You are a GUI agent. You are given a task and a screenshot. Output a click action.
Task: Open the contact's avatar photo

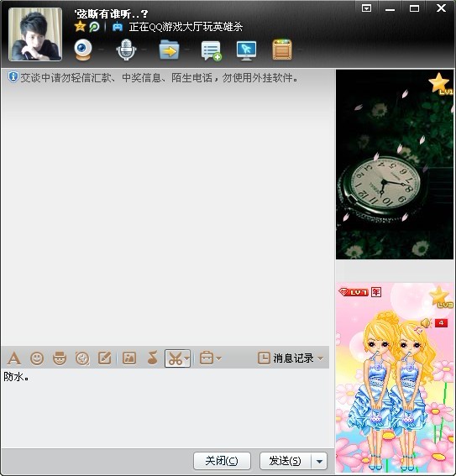pos(35,34)
